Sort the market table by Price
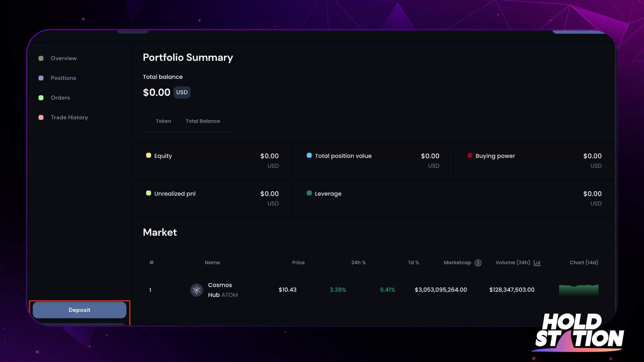Viewport: 644px width, 362px height. 298,263
